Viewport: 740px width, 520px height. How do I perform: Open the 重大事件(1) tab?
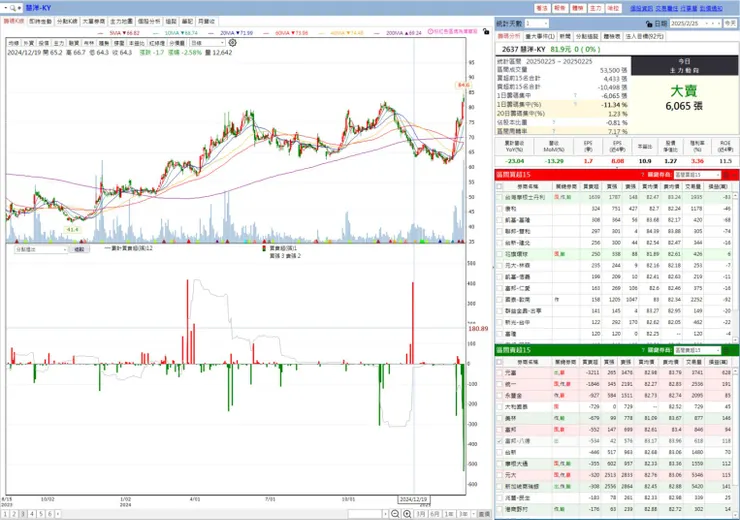pyautogui.click(x=540, y=36)
